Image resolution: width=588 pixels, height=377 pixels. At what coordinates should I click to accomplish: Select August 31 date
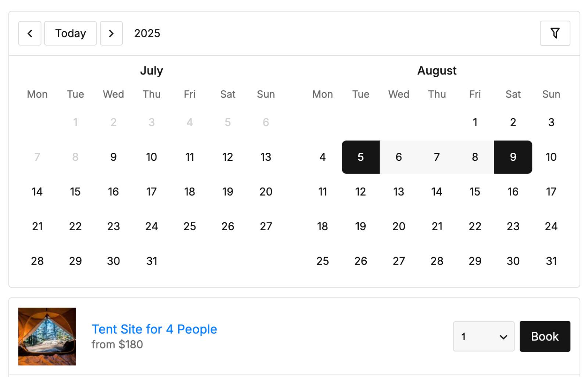tap(551, 261)
